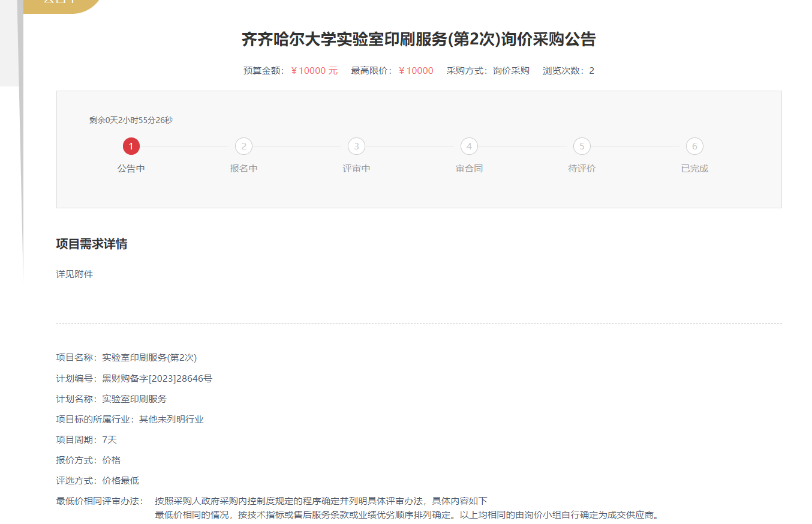Select the step 6 circle above 已完成

click(694, 146)
